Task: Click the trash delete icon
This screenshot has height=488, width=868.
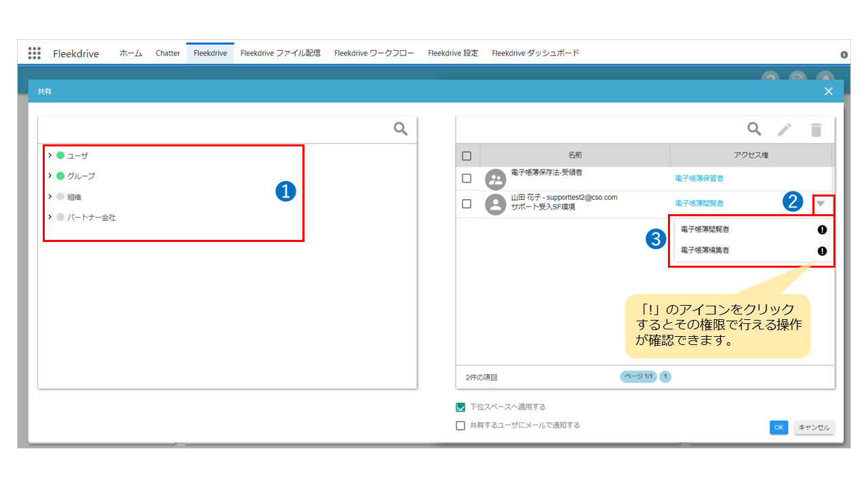Action: (816, 129)
